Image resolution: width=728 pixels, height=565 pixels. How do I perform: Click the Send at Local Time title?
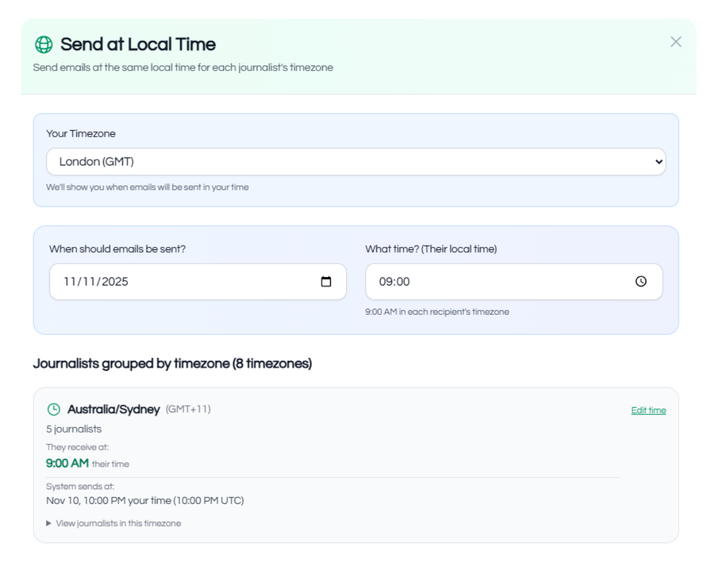tap(138, 44)
